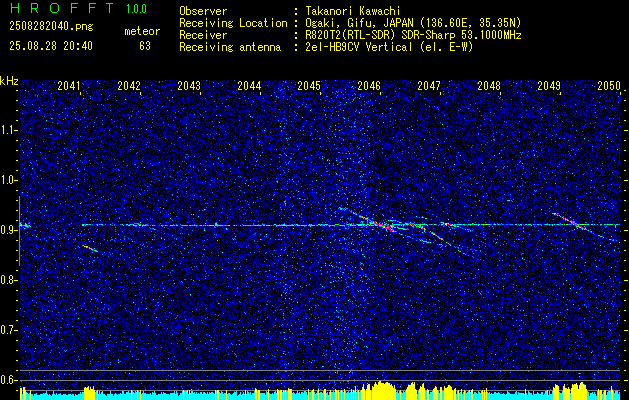This screenshot has height=400, width=629.
Task: Click the meteor echo streak near 2041
Action: tap(90, 249)
